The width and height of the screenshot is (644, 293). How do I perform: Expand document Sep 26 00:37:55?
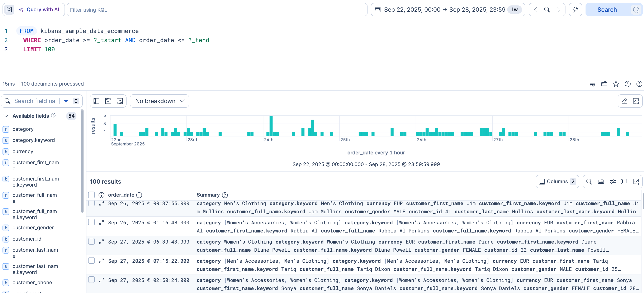[101, 203]
